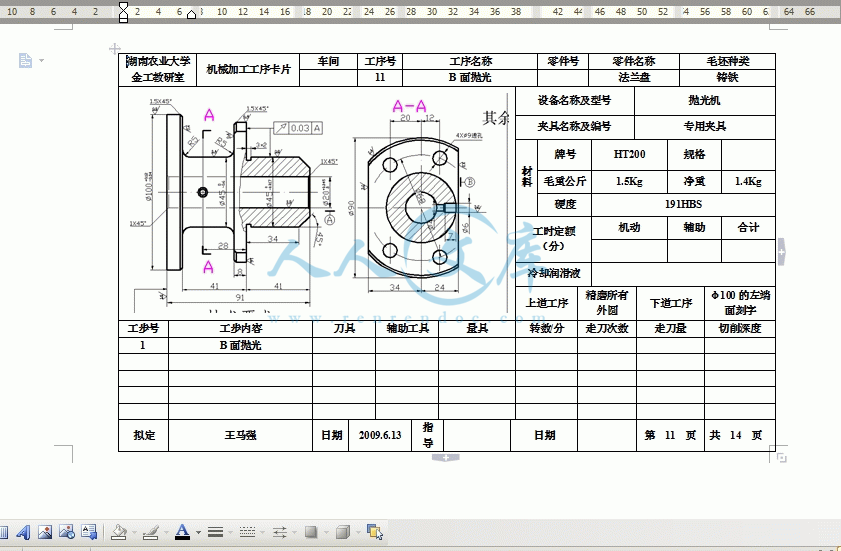Click the '车间' header cell
This screenshot has width=841, height=551.
coord(328,62)
